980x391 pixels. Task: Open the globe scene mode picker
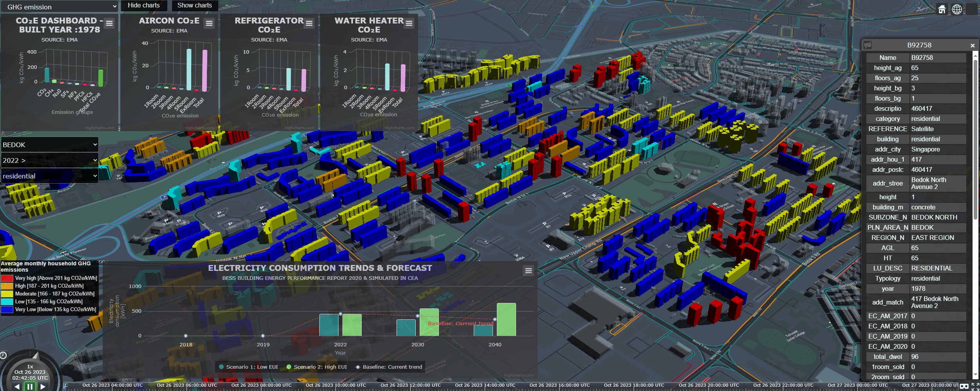point(957,9)
